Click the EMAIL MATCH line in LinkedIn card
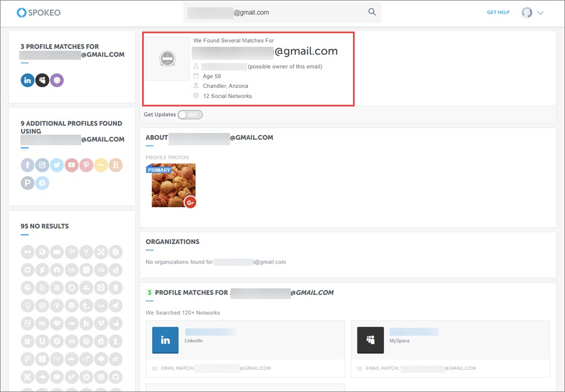This screenshot has height=392, width=565. tap(211, 368)
